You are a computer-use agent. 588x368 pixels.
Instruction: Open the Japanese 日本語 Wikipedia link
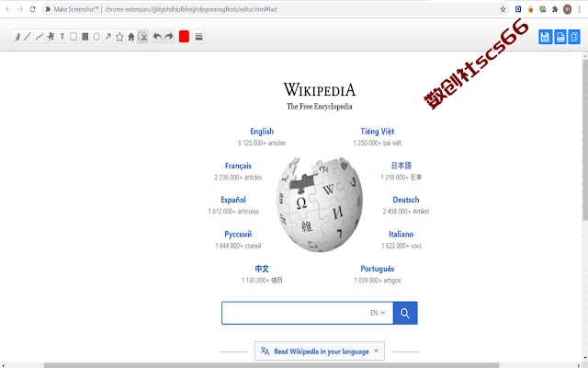[x=401, y=166]
